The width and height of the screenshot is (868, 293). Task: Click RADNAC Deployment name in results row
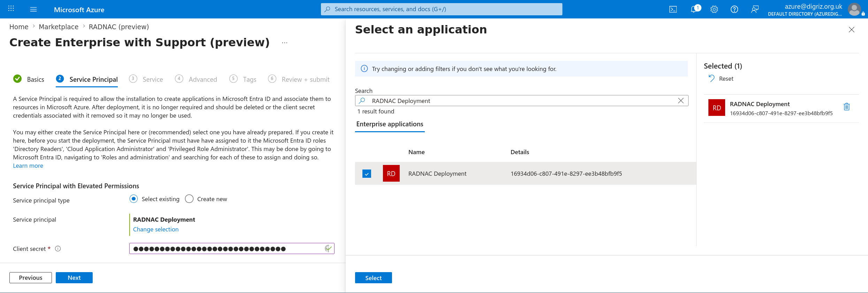(437, 174)
